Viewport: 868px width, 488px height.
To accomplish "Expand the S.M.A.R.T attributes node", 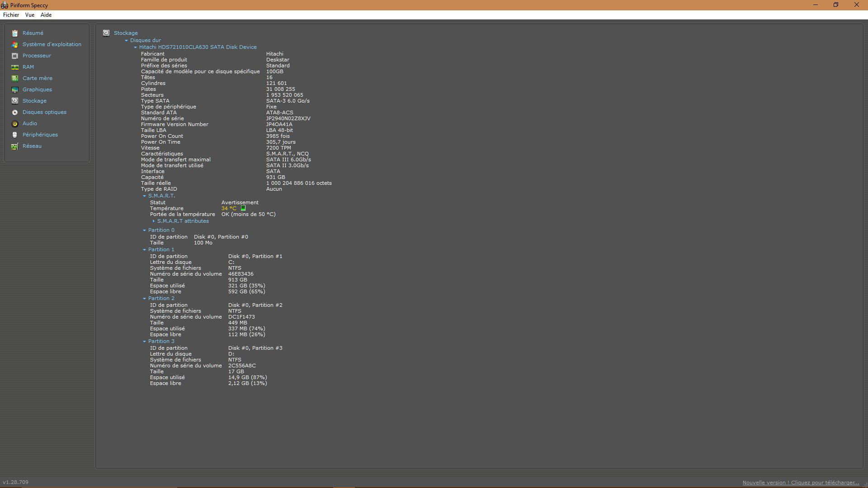I will pyautogui.click(x=154, y=221).
